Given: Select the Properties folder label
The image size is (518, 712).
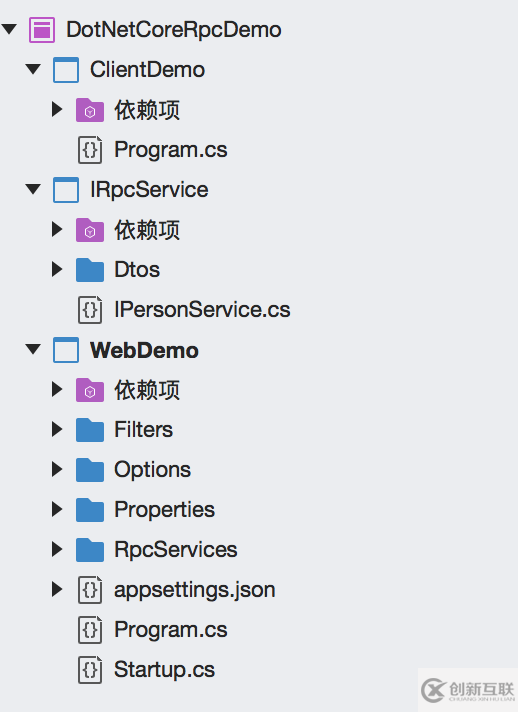Looking at the screenshot, I should tap(164, 510).
